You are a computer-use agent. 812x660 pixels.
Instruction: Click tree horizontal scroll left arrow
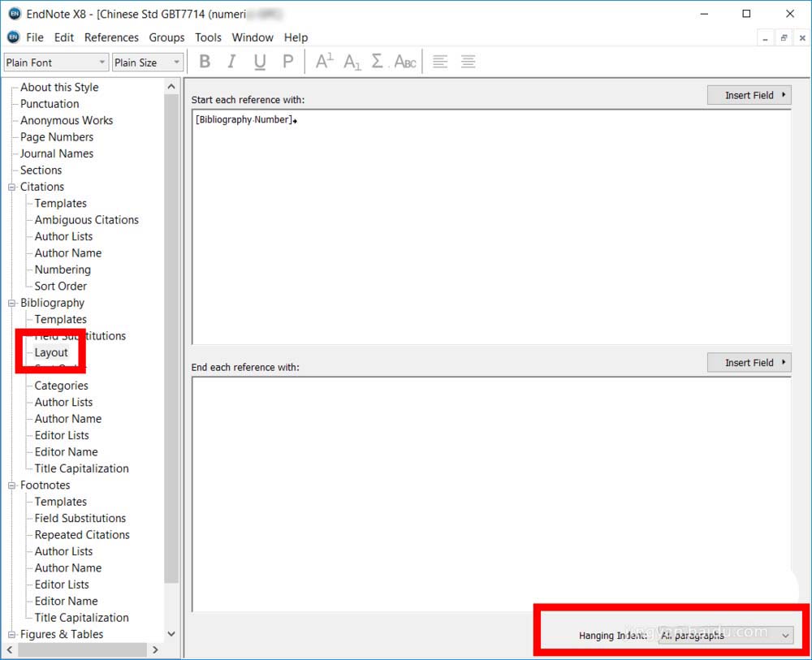tap(10, 649)
